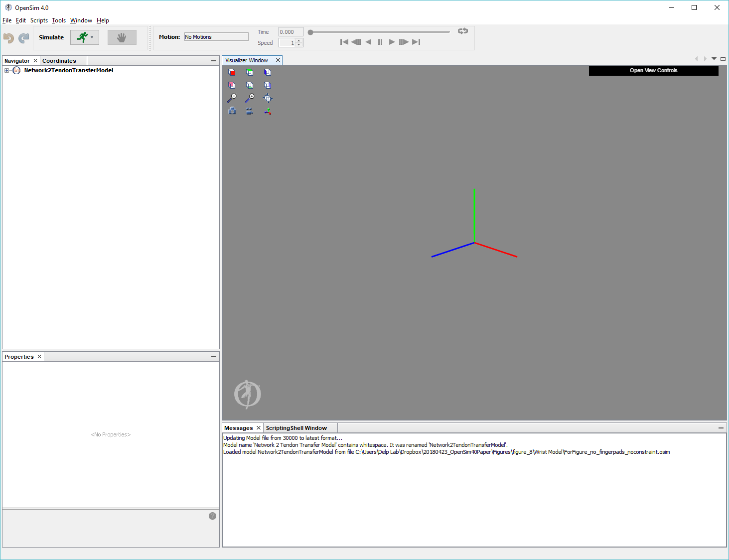This screenshot has width=729, height=560.
Task: Click the zoom out magnifier icon
Action: [232, 98]
